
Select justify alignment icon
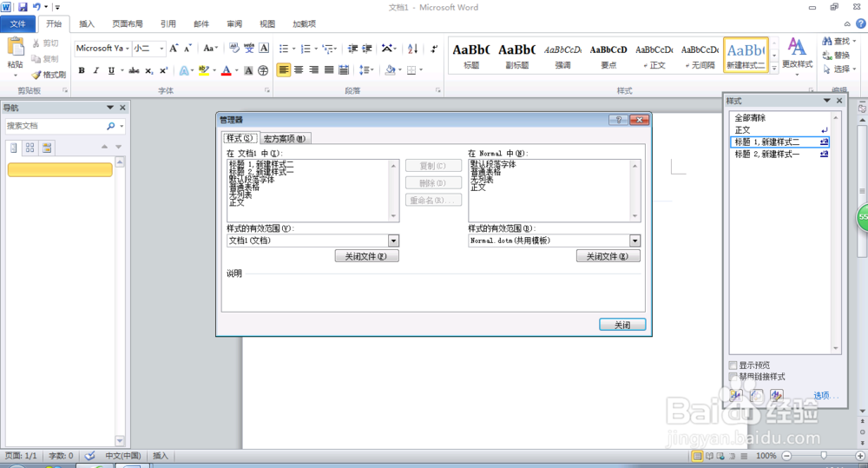pos(329,69)
